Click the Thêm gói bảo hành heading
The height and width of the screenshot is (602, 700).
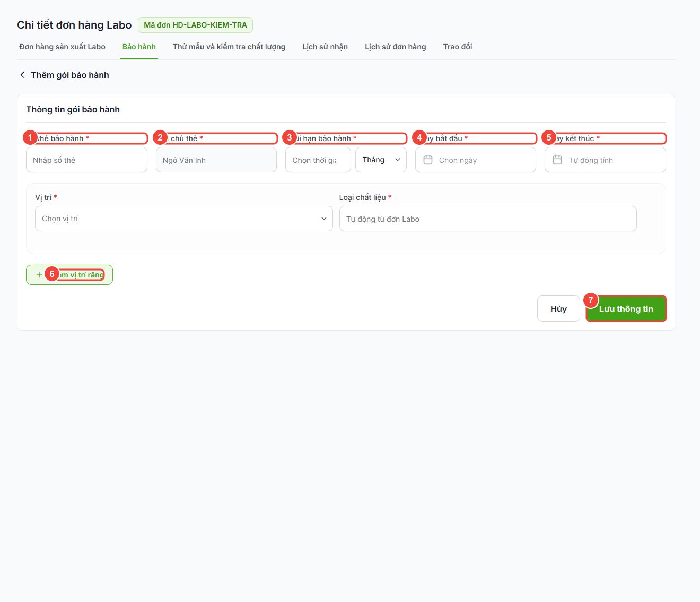[70, 75]
